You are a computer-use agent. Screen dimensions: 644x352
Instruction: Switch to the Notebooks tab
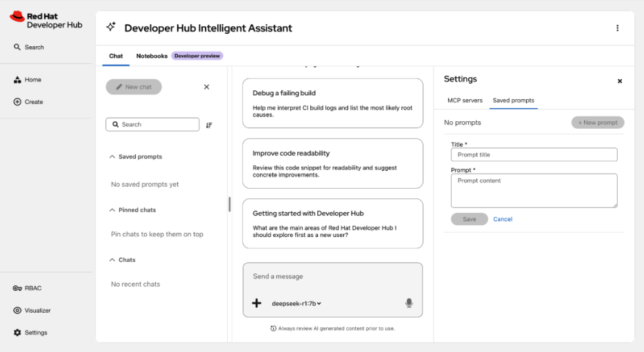pyautogui.click(x=152, y=56)
